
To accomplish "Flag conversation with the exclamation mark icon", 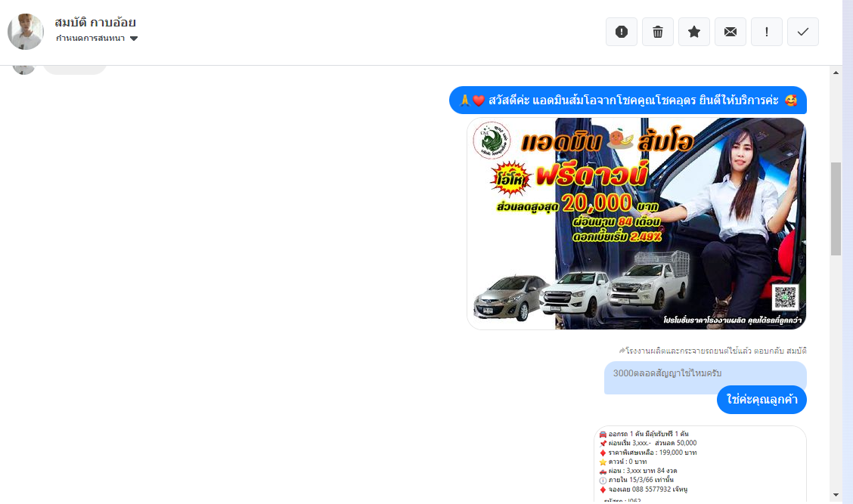I will [767, 32].
